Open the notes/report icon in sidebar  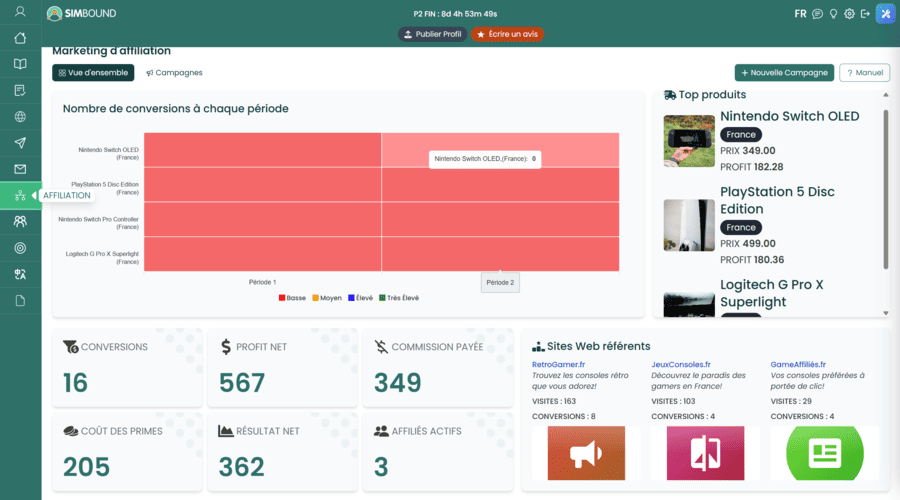click(20, 90)
